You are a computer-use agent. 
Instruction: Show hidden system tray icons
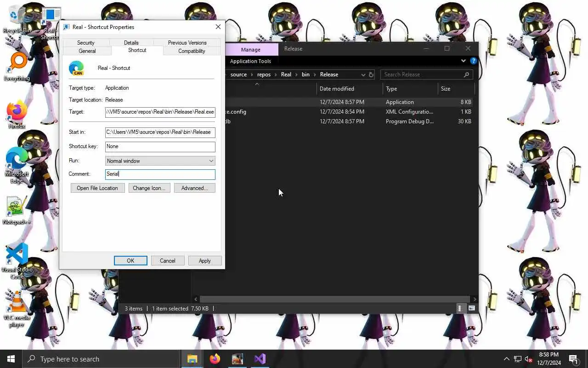pyautogui.click(x=506, y=359)
